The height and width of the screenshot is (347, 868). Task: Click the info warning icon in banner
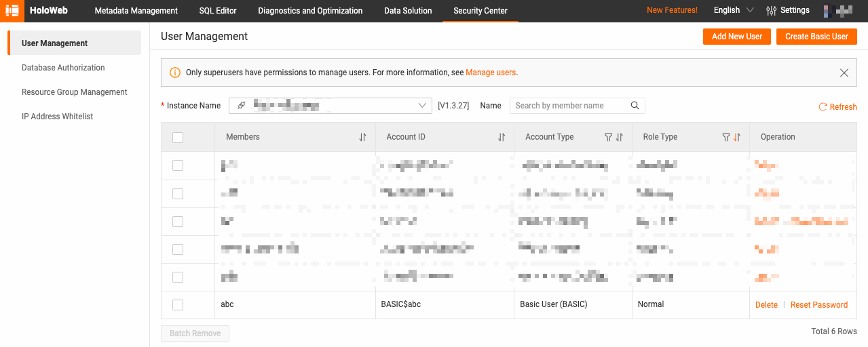coord(175,73)
